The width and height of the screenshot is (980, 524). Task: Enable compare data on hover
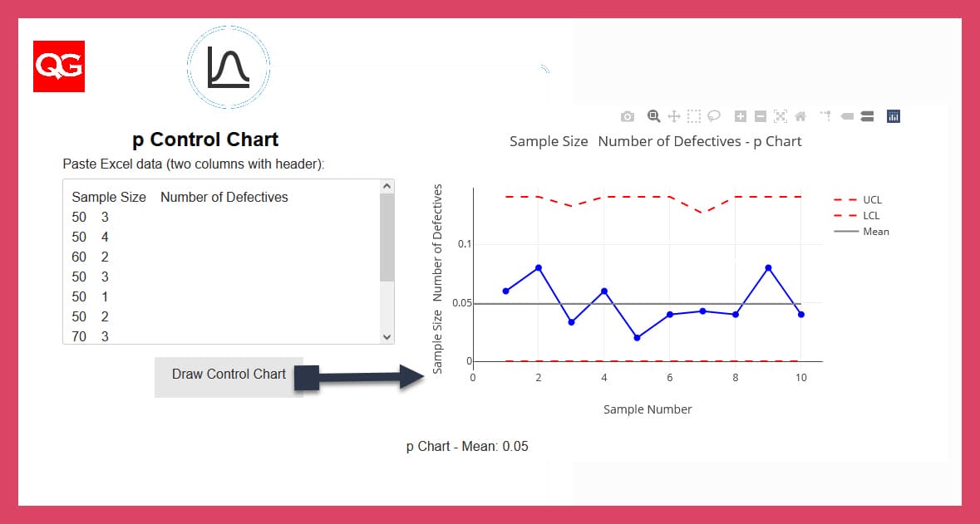[867, 116]
